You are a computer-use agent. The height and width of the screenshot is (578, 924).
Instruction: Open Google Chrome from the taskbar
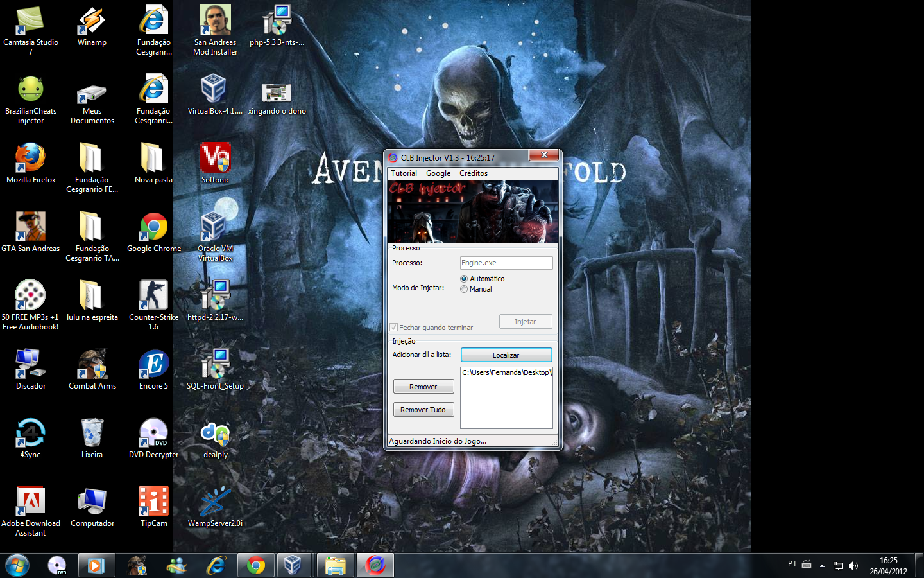pos(256,565)
